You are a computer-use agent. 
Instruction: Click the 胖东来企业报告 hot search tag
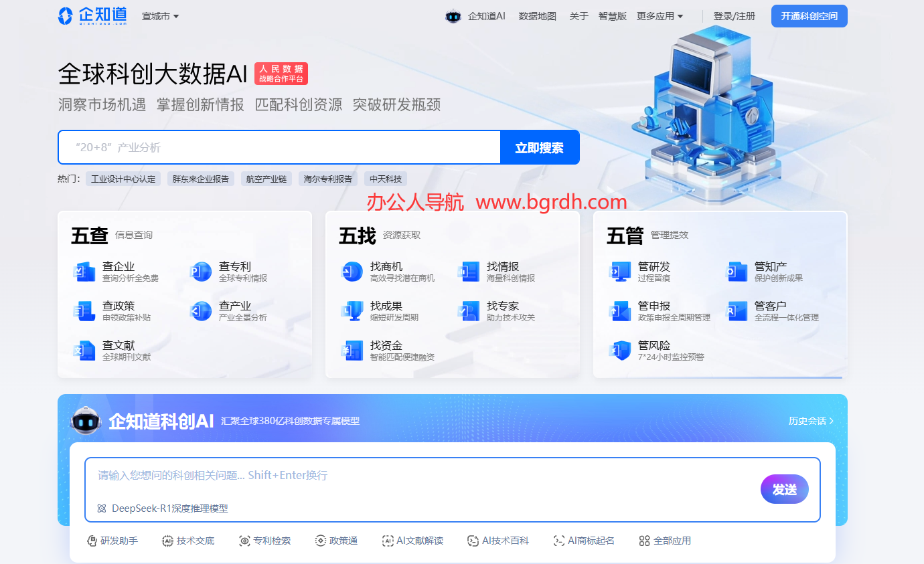[x=200, y=179]
